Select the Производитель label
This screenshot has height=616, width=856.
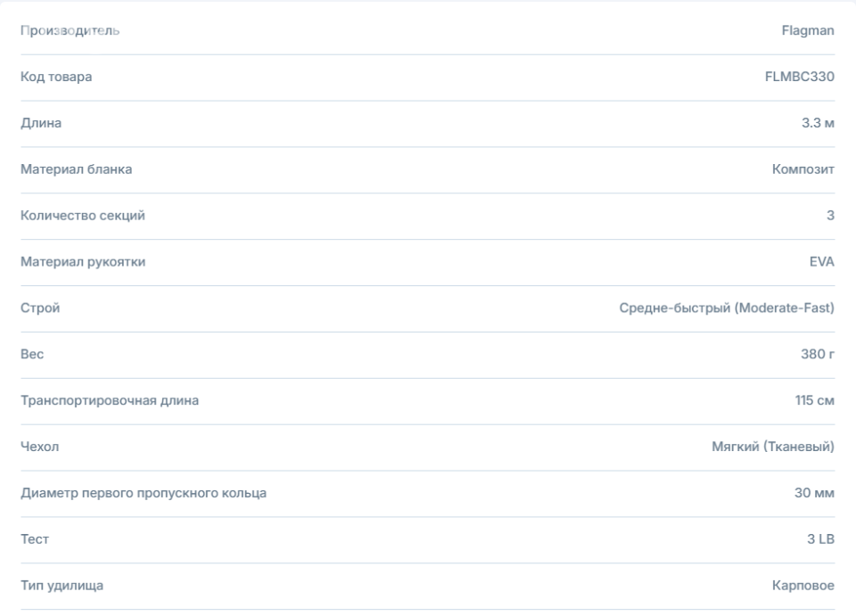click(x=70, y=30)
